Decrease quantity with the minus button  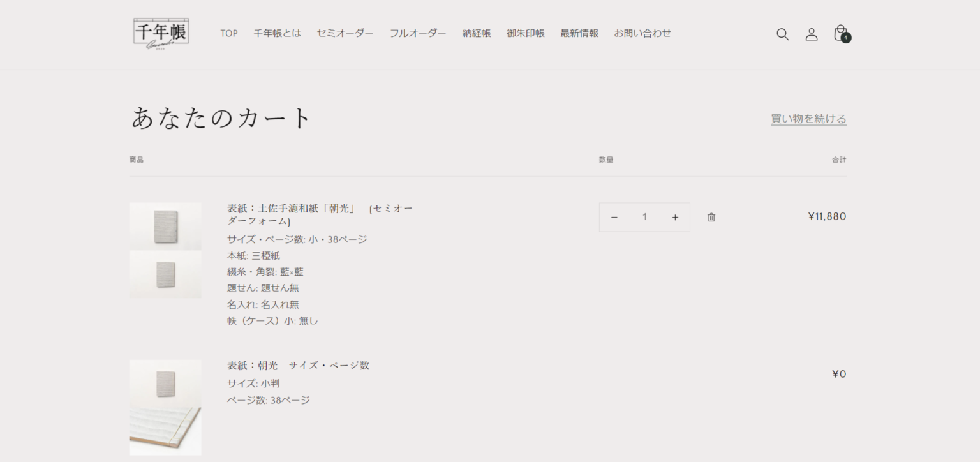(x=614, y=218)
